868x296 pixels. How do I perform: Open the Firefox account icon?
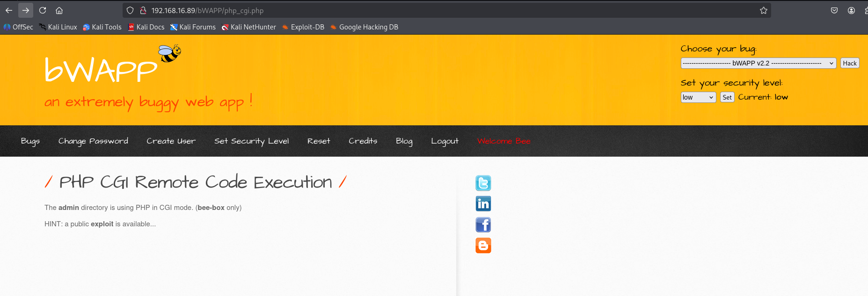point(851,10)
